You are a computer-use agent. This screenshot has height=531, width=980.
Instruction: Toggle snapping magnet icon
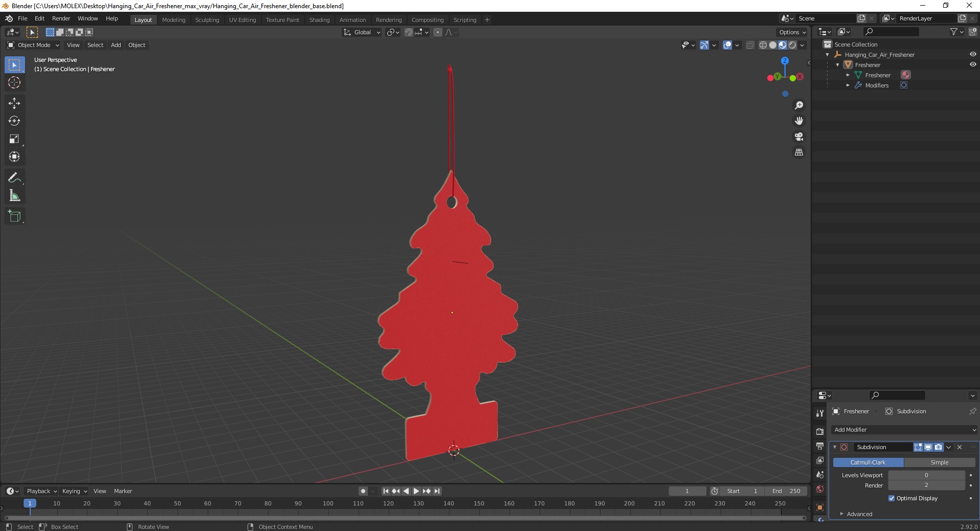(409, 32)
